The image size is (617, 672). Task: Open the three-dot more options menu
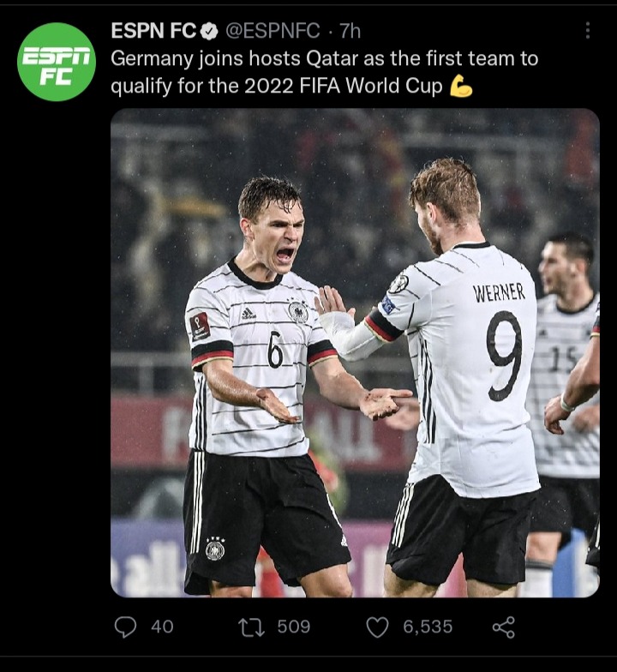pos(588,31)
